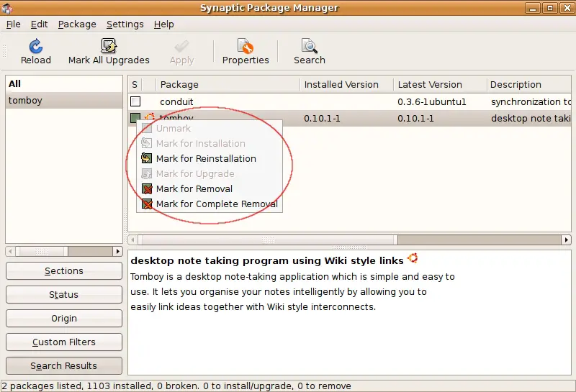Viewport: 576px width, 392px height.
Task: Click the Reload toolbar icon
Action: pyautogui.click(x=35, y=46)
